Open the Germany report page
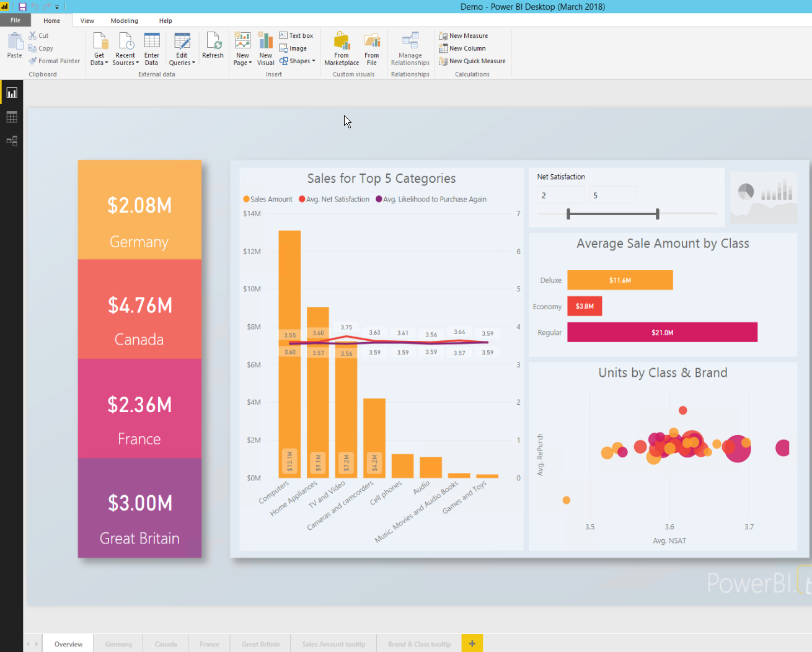Screen dimensions: 812x652 118,643
